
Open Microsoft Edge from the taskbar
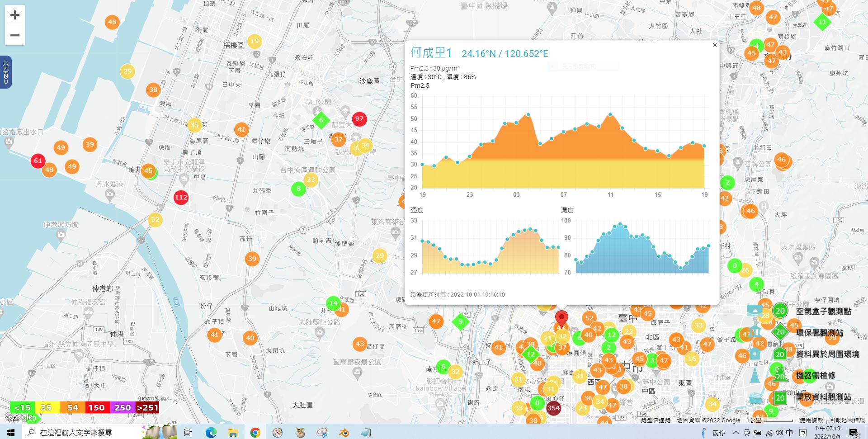click(x=211, y=433)
